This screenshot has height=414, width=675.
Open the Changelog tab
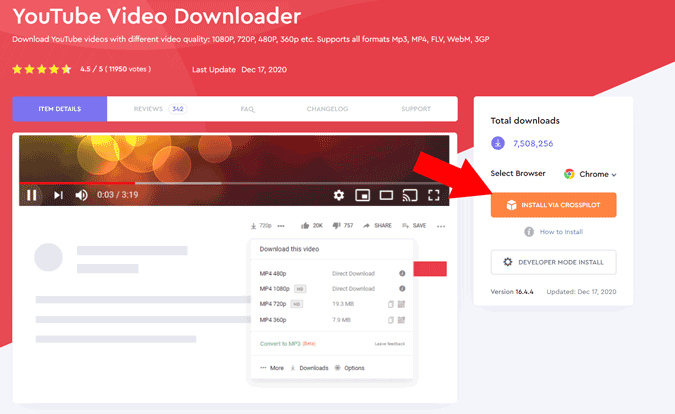(327, 109)
